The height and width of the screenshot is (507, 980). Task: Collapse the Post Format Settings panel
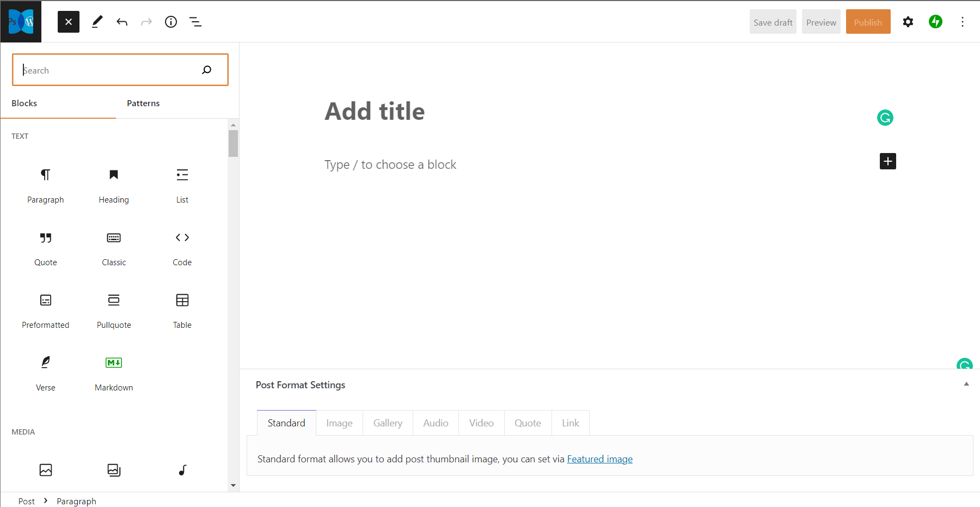tap(966, 384)
